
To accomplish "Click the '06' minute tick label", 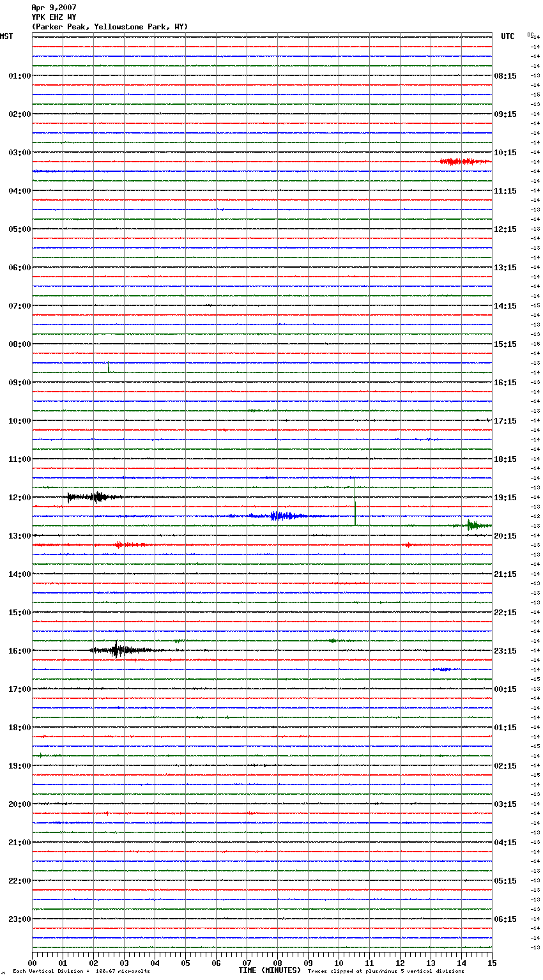I will pyautogui.click(x=217, y=963).
